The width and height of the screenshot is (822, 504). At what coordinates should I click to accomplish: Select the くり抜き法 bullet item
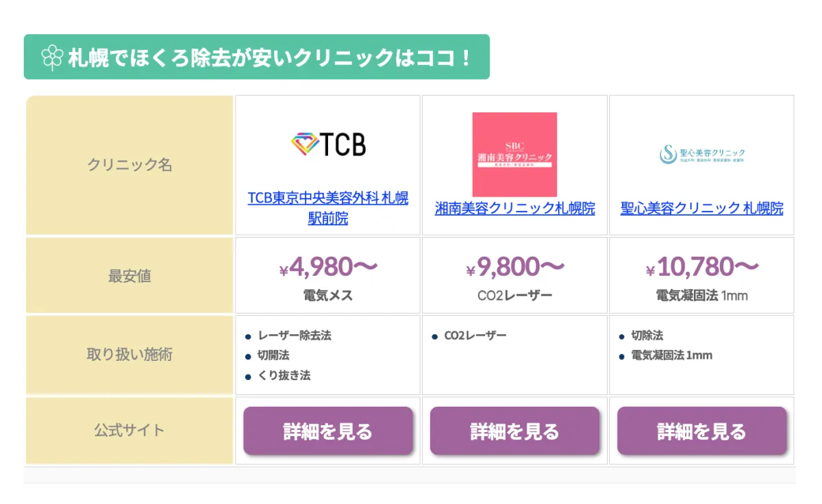[x=284, y=375]
